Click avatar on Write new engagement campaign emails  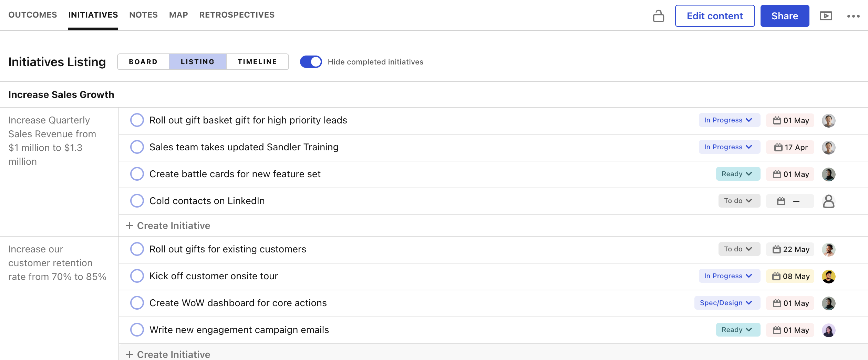click(x=828, y=330)
